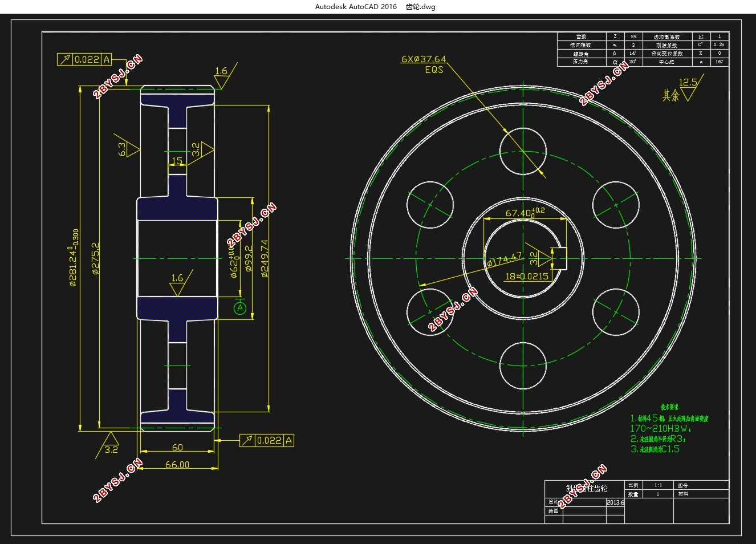Select the 其余 text label
Image resolution: width=756 pixels, height=544 pixels.
point(670,95)
